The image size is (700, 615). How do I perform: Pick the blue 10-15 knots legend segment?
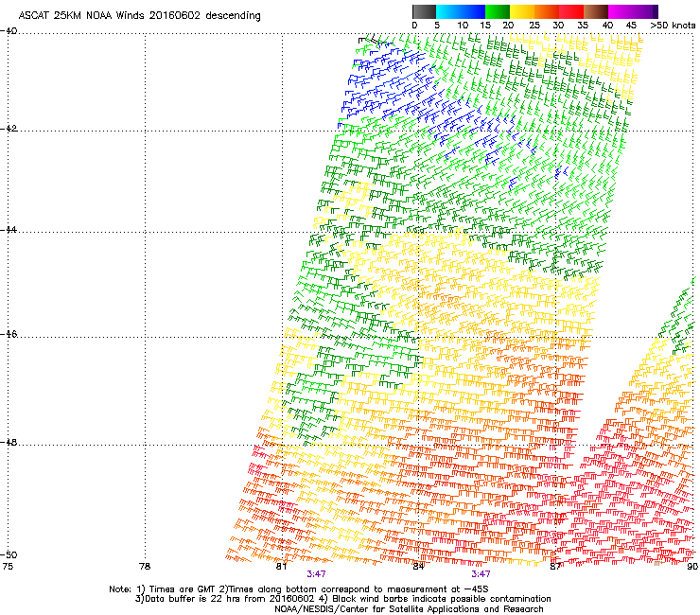pyautogui.click(x=473, y=11)
